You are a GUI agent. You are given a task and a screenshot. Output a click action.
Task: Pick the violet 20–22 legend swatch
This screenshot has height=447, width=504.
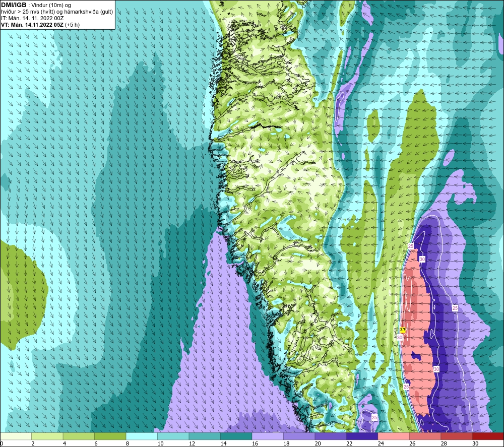click(x=331, y=436)
